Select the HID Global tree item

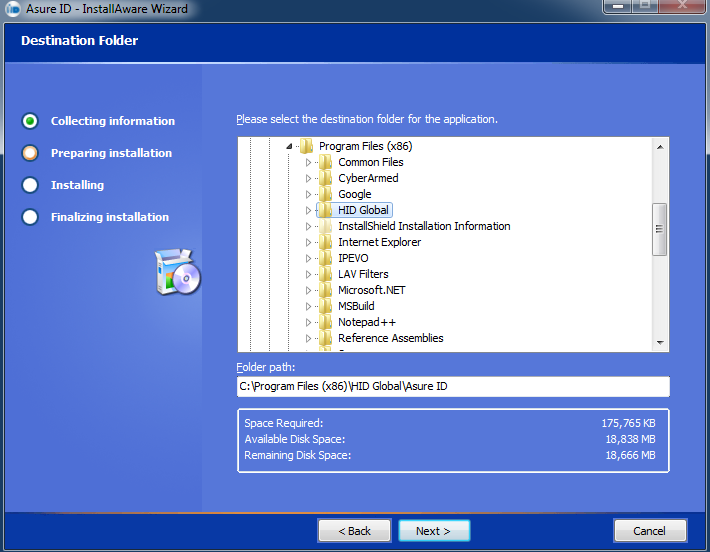pos(363,210)
